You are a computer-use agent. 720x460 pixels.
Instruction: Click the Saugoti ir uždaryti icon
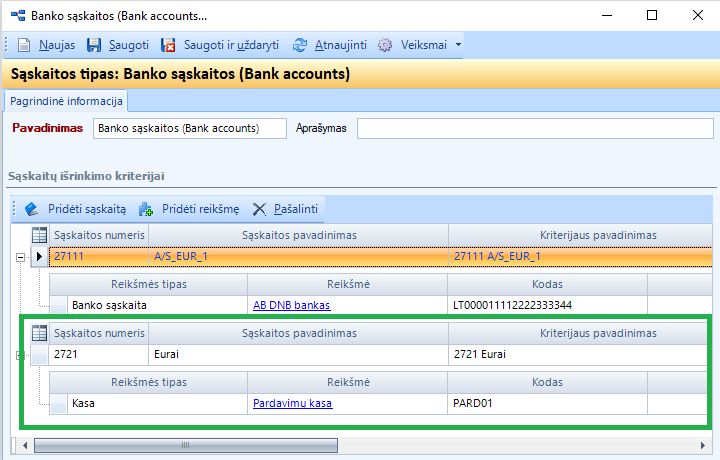[x=169, y=45]
